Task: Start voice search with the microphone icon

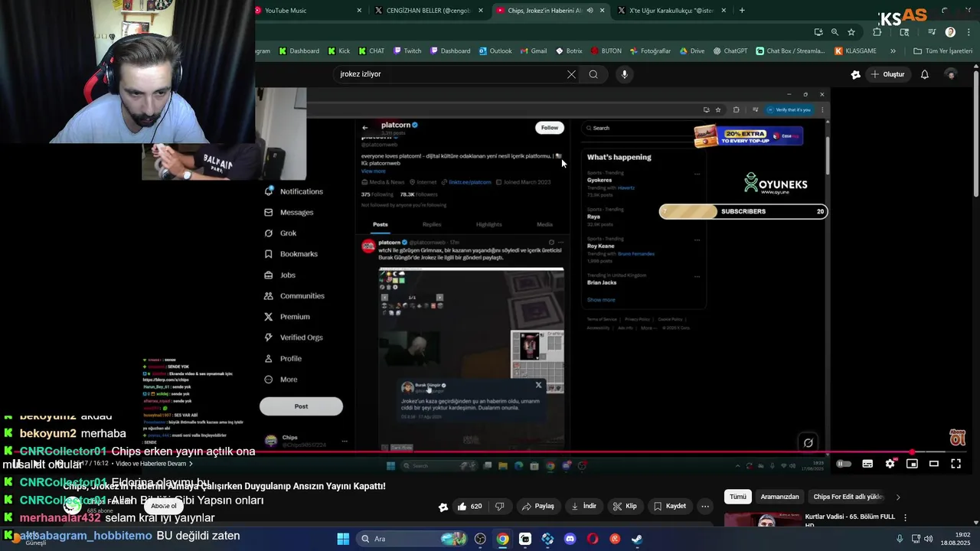Action: pyautogui.click(x=625, y=74)
